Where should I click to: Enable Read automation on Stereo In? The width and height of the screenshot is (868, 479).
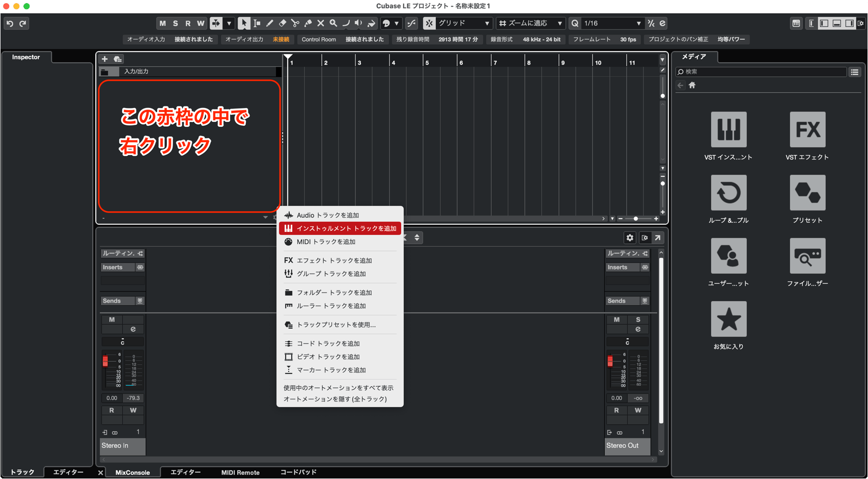point(111,410)
